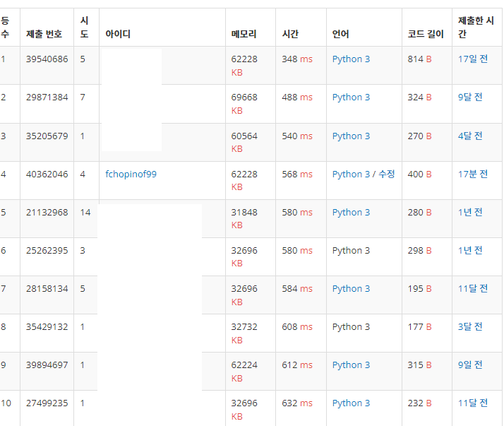
Task: Open Python 3 link in submission 28158134 row
Action: tap(351, 289)
